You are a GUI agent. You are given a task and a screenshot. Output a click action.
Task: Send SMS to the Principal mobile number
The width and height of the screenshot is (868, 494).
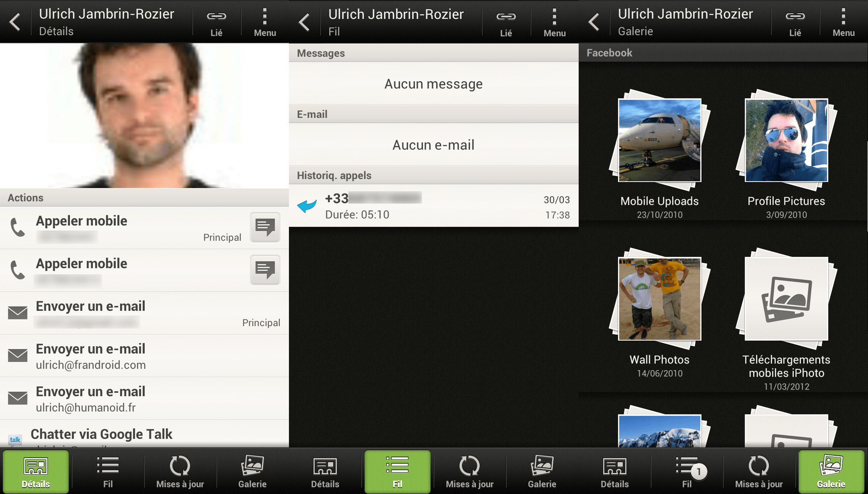[x=265, y=227]
